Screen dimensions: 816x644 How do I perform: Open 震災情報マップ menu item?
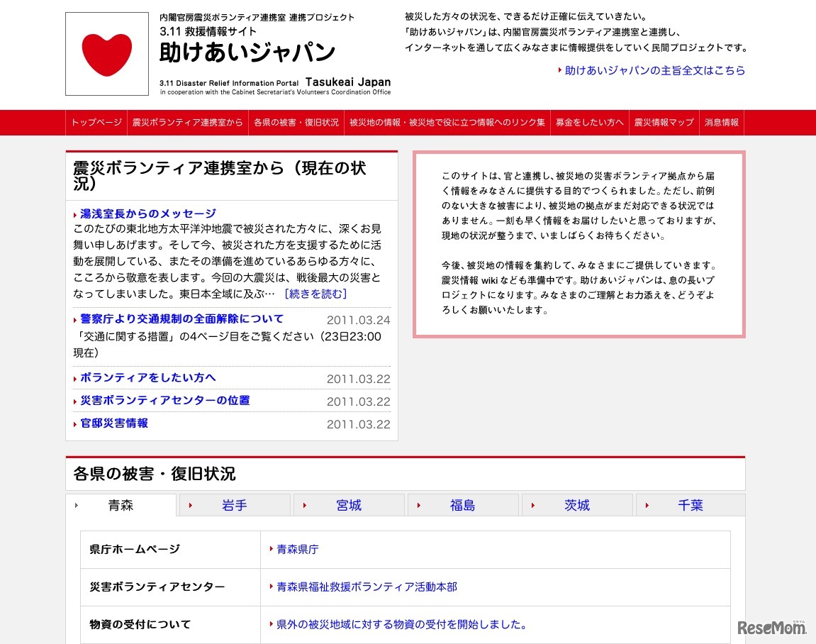click(x=664, y=122)
